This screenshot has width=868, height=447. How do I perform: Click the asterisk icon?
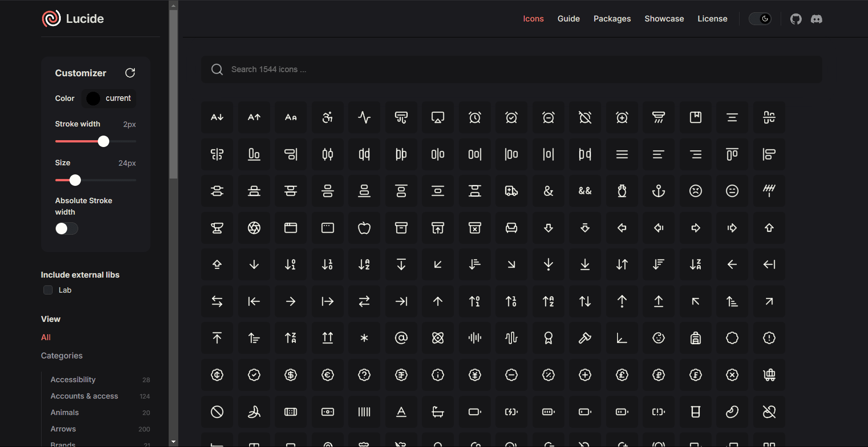pos(364,338)
